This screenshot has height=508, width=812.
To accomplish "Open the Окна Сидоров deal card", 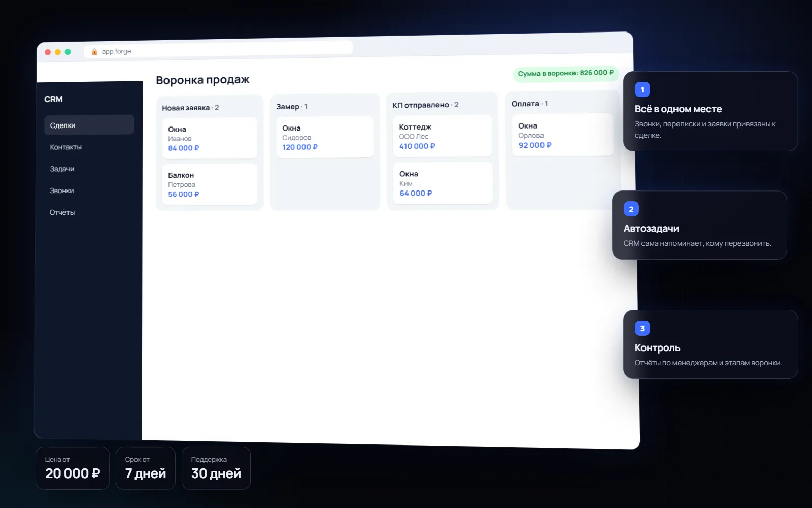I will coord(325,137).
